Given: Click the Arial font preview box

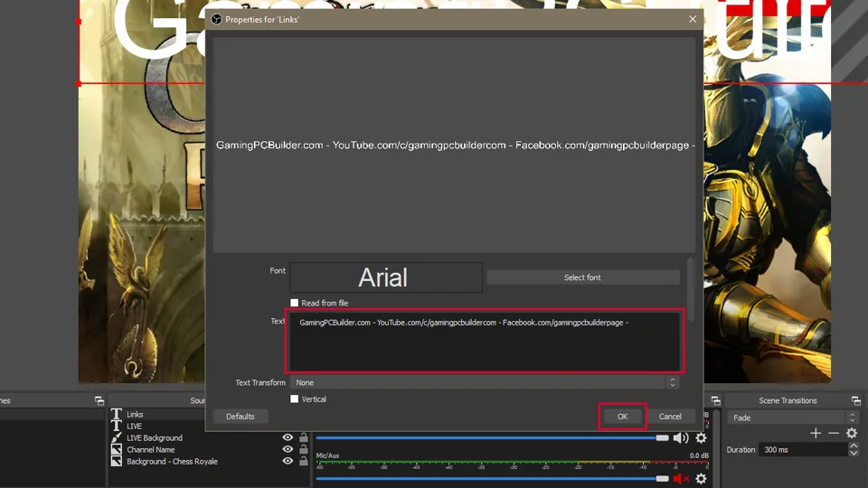Looking at the screenshot, I should coord(386,277).
